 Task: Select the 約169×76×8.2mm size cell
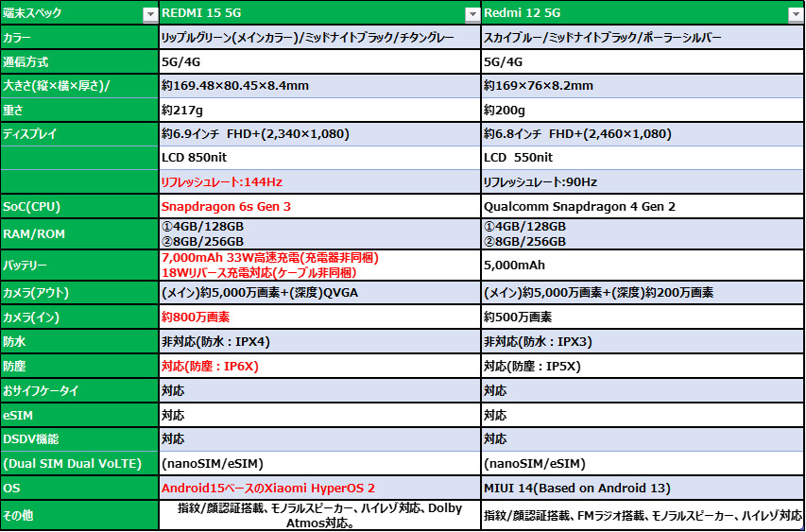643,86
